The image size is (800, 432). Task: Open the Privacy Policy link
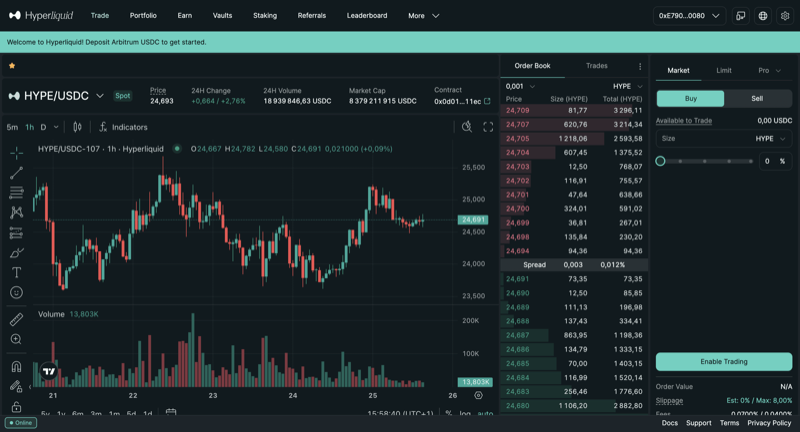(x=769, y=423)
